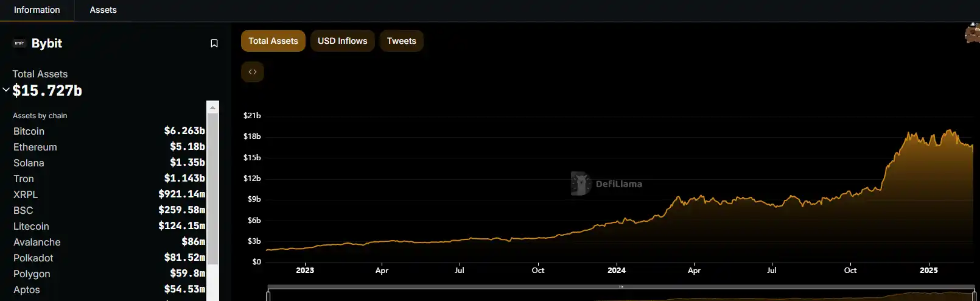Switch to the Information tab
The image size is (980, 301).
(37, 10)
